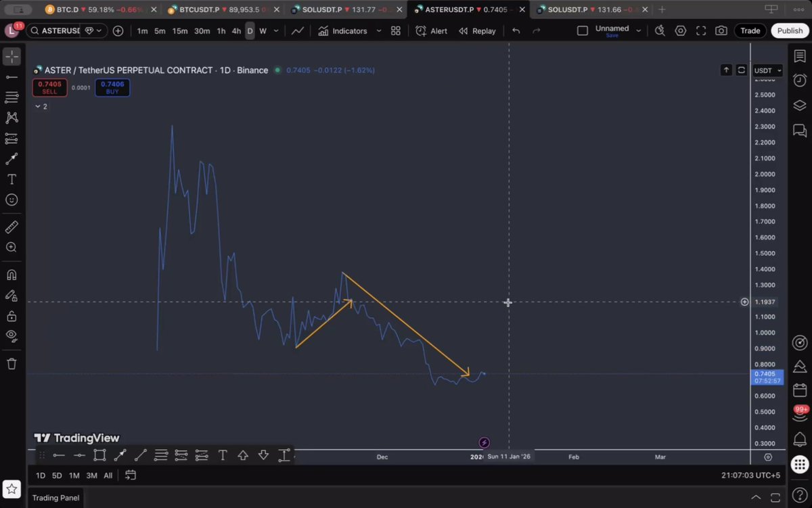
Task: Start bar Replay mode
Action: click(477, 31)
